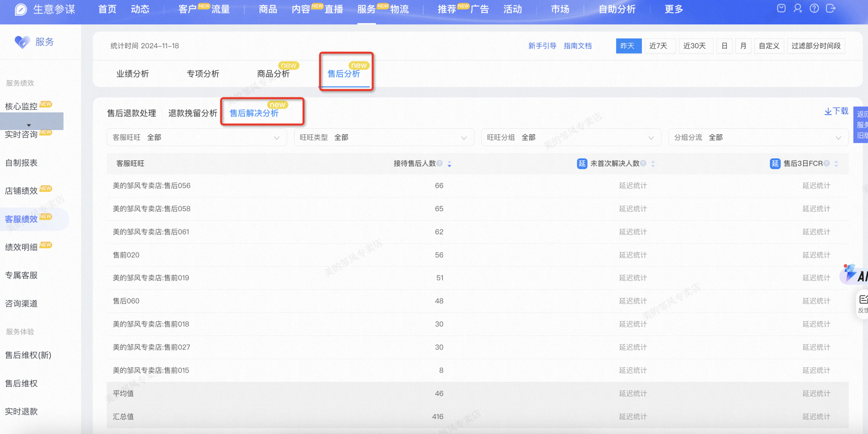Open 专属客服 in the sidebar
Viewport: 868px width, 434px height.
(x=21, y=275)
